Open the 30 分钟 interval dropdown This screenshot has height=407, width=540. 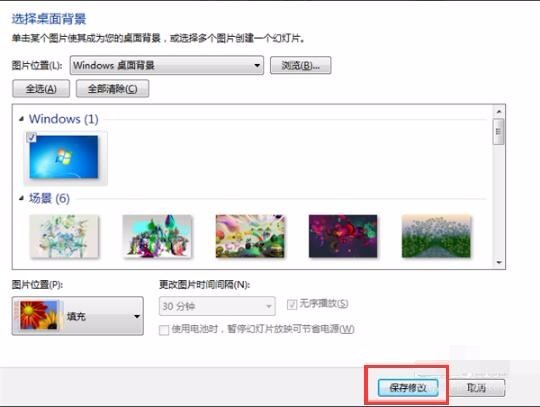(x=217, y=306)
